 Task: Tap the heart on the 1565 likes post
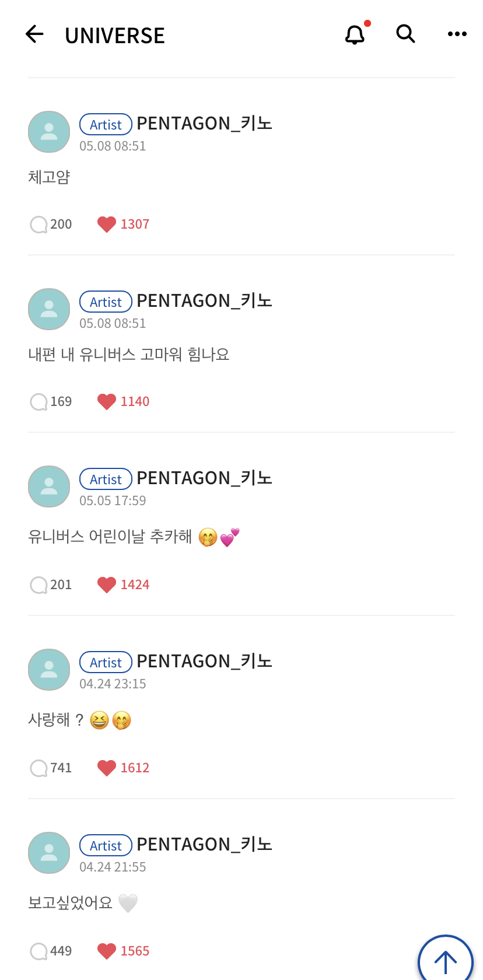[x=107, y=951]
